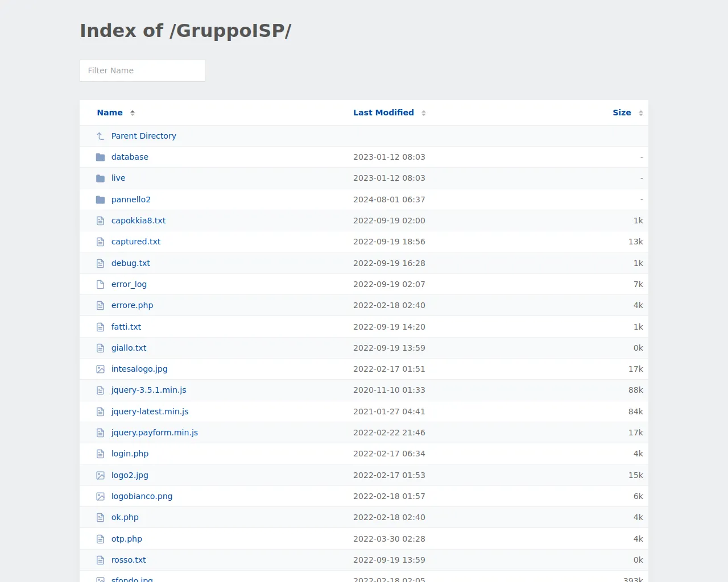Click the file icon next to captured.txt
The width and height of the screenshot is (728, 582).
101,242
